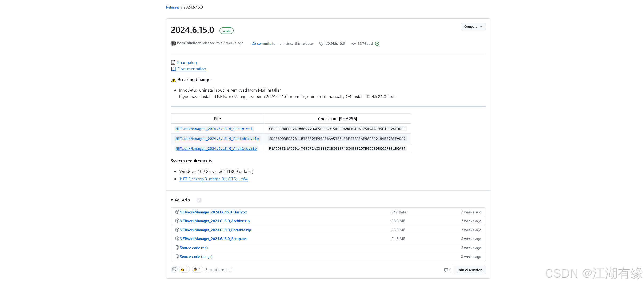Open the Changelog via its document icon
The width and height of the screenshot is (644, 284).
tap(174, 62)
